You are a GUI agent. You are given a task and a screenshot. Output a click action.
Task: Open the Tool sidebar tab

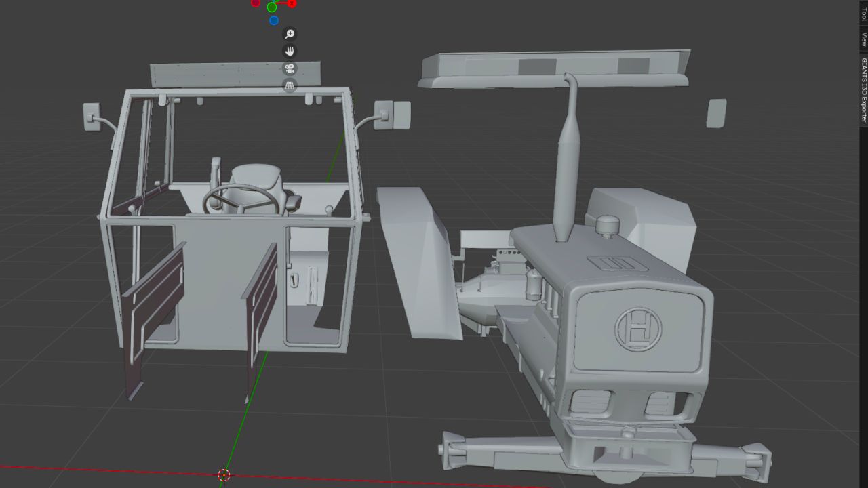(863, 13)
